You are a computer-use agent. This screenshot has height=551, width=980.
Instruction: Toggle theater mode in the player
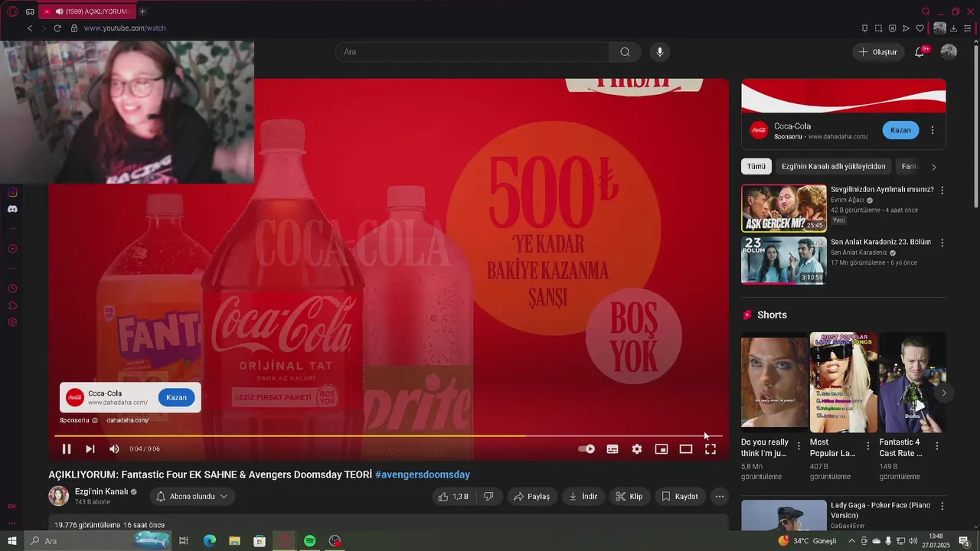pyautogui.click(x=686, y=449)
